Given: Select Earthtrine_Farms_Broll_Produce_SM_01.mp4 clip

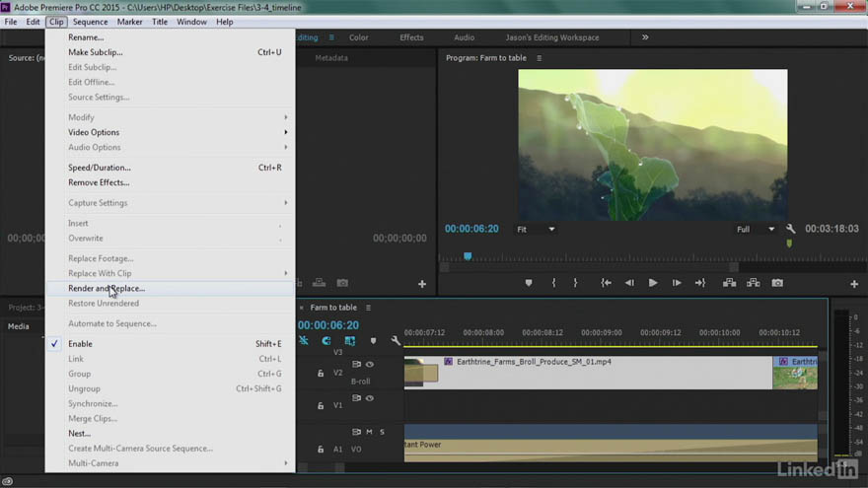Looking at the screenshot, I should 588,373.
